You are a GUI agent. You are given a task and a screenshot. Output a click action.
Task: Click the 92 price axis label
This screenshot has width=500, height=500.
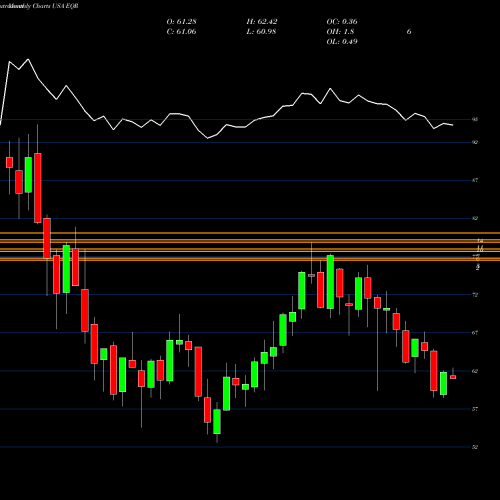[x=475, y=142]
